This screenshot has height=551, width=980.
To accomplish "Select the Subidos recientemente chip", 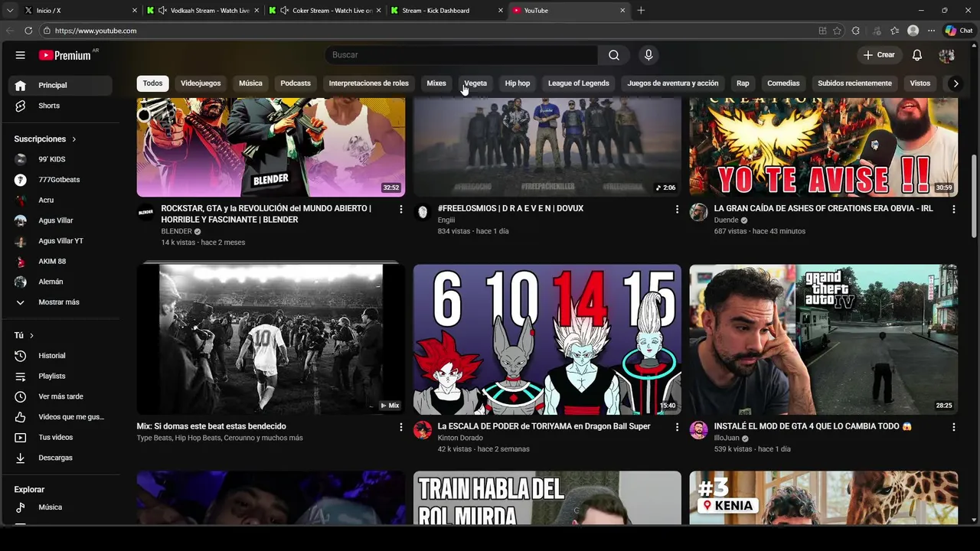I will click(x=854, y=83).
